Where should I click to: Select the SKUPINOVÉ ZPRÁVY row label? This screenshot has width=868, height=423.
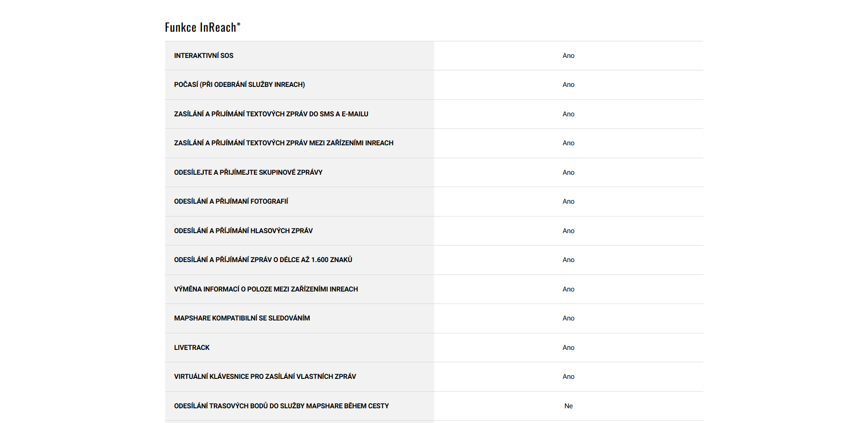[248, 172]
